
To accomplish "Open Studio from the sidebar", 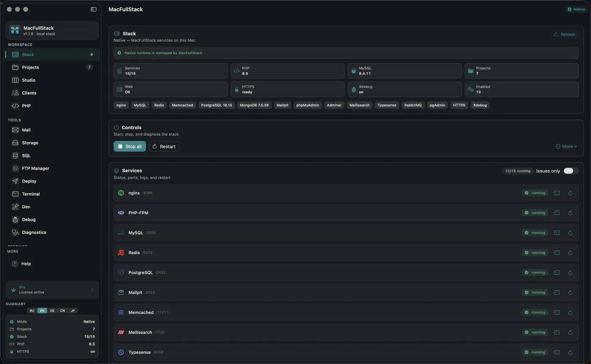I will click(52, 80).
